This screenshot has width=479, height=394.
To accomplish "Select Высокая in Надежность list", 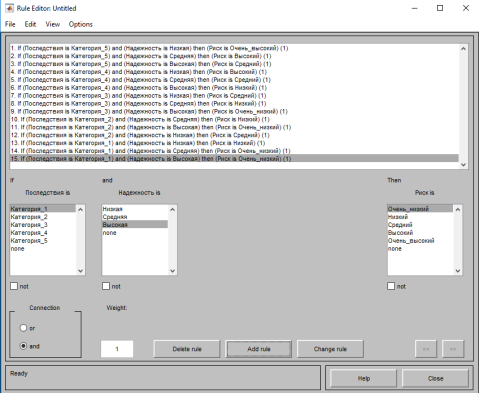I will [135, 225].
